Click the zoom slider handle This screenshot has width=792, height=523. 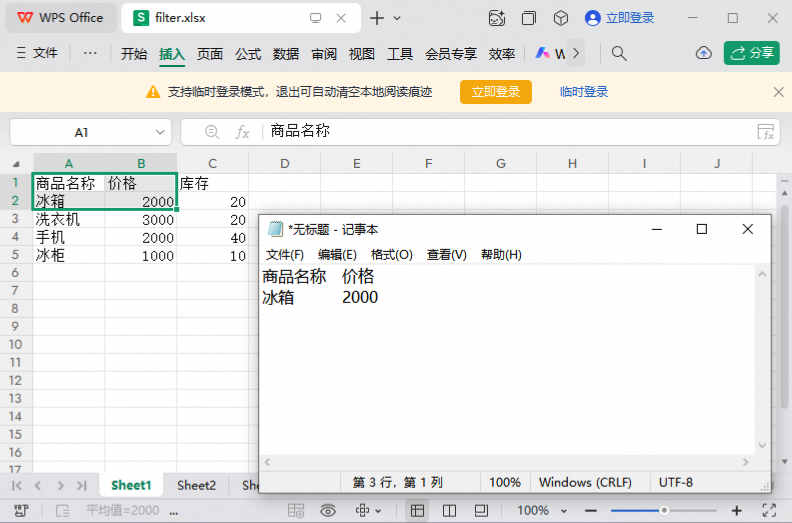coord(664,511)
